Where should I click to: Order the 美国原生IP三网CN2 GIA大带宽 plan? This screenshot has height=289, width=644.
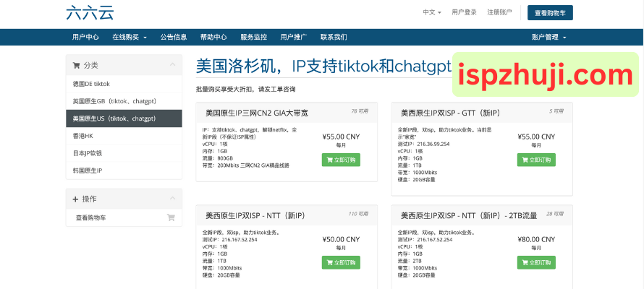tap(341, 160)
